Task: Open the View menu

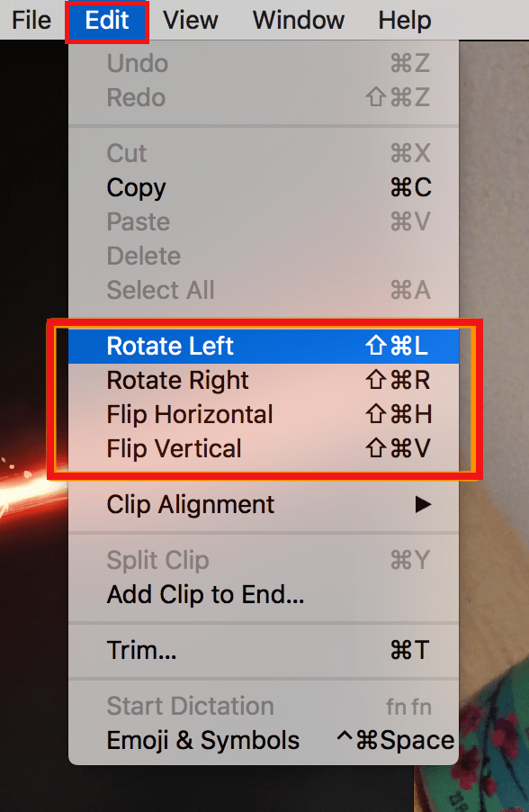Action: point(190,20)
